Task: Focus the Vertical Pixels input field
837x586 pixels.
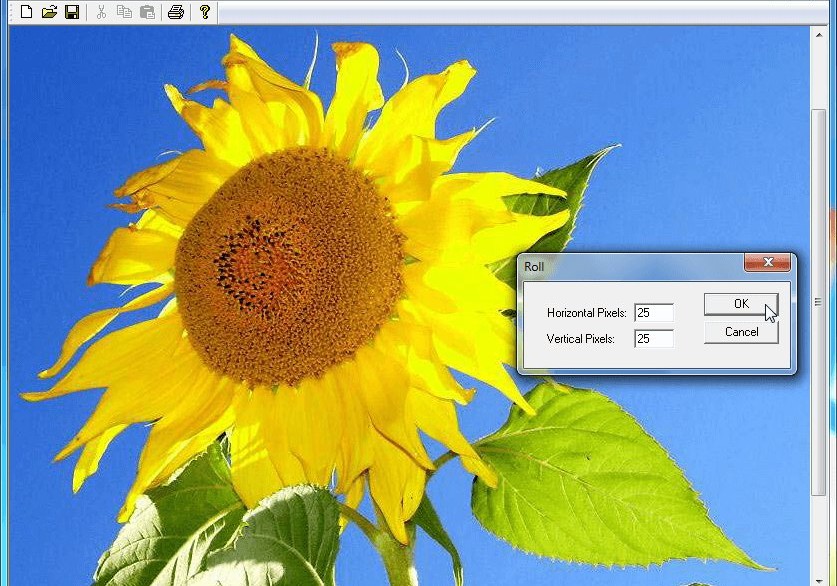Action: [x=654, y=339]
